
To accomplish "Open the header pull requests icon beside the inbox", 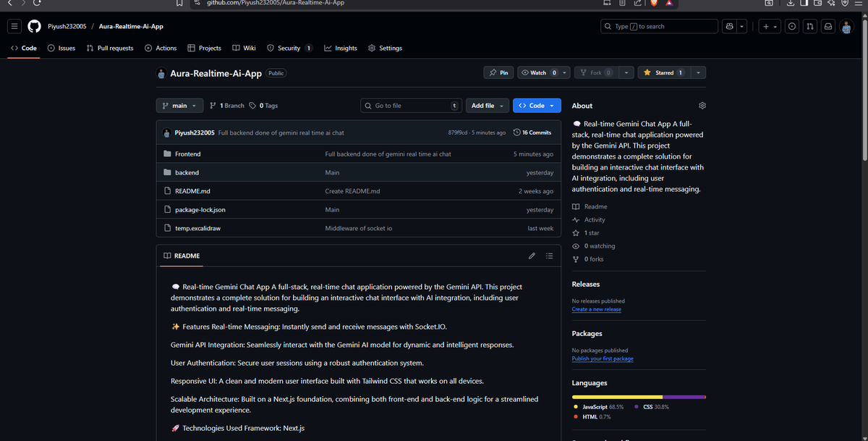I will click(810, 26).
